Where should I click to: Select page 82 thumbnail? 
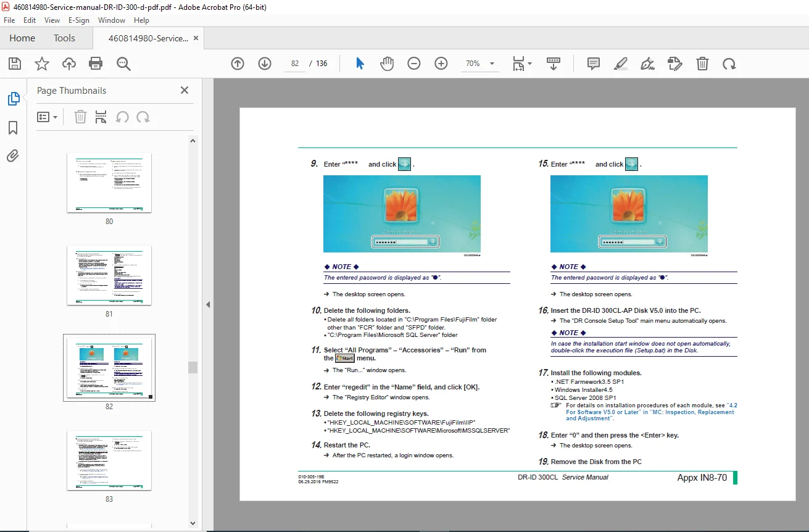(x=109, y=368)
